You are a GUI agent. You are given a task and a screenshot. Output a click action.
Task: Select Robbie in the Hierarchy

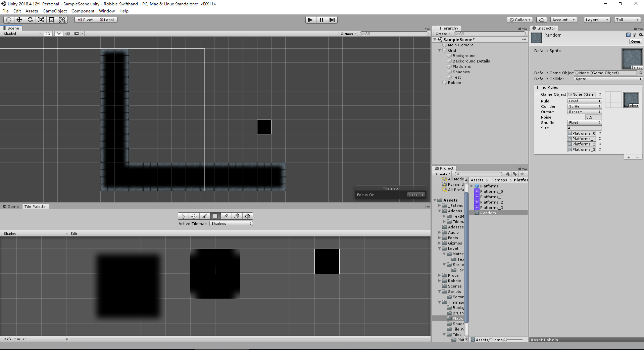click(x=454, y=83)
